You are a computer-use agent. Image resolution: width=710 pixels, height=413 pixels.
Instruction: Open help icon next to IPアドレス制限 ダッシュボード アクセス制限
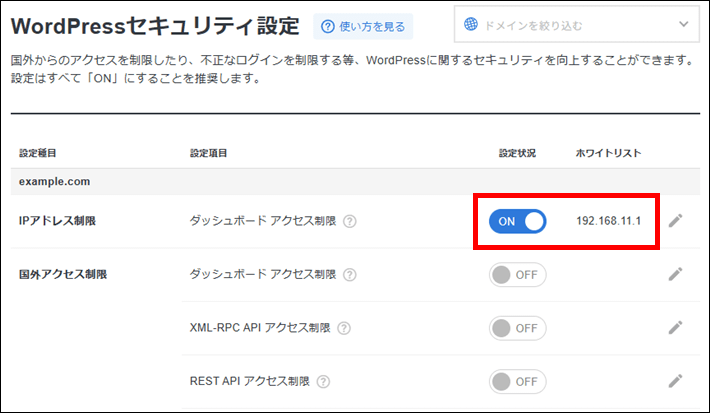350,221
